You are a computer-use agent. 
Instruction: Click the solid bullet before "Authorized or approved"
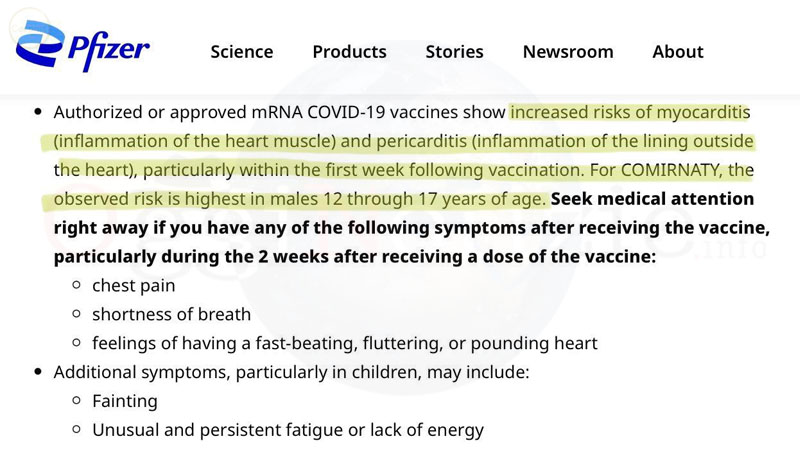click(x=38, y=112)
